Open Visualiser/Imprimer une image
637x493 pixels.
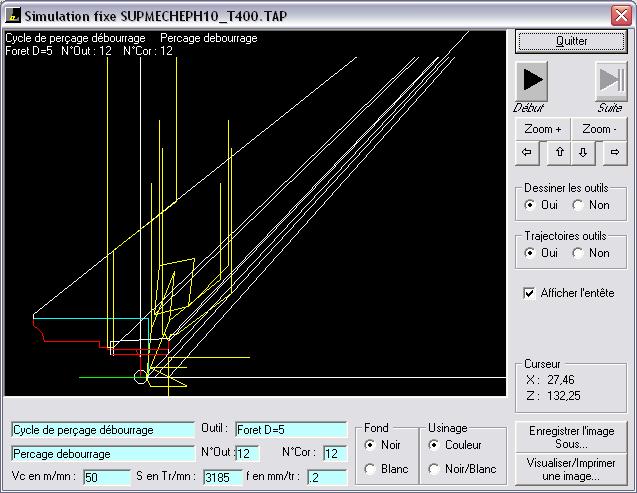pyautogui.click(x=571, y=469)
